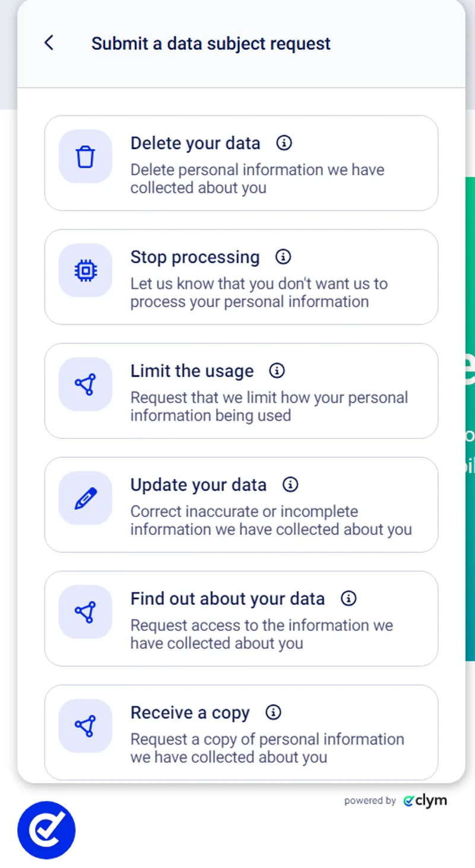The height and width of the screenshot is (868, 475).
Task: Show info tooltip for Limit the usage
Action: click(x=276, y=371)
